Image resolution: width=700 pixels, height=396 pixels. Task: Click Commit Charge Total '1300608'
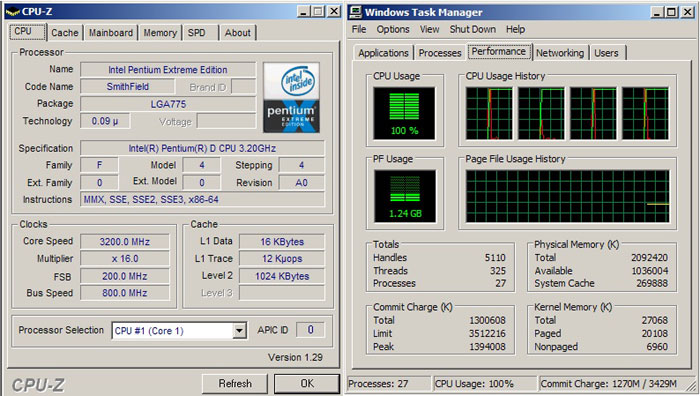487,320
